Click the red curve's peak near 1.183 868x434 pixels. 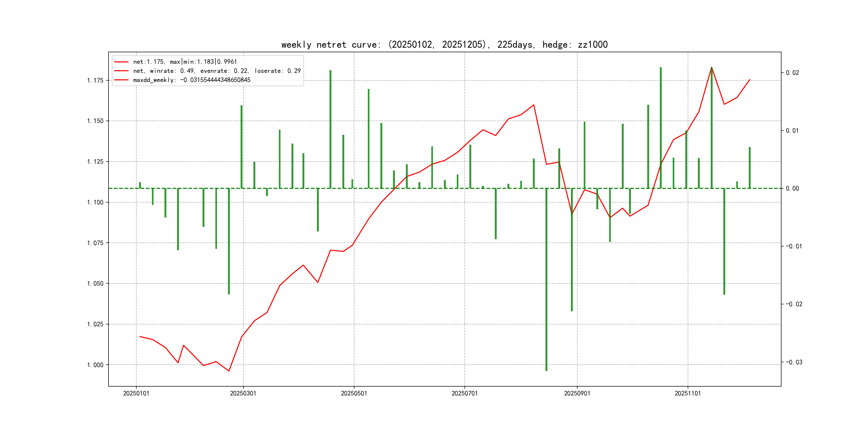[x=711, y=68]
